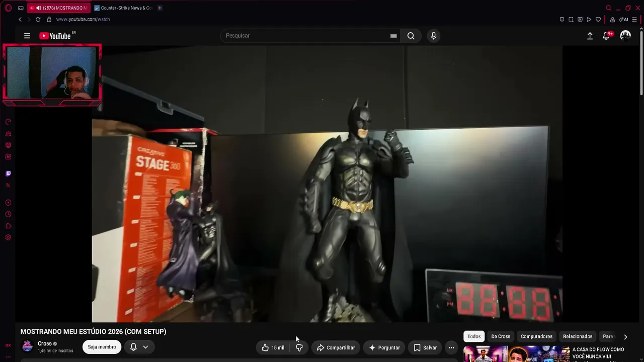Open notification bell options for Cross channel

tap(139, 347)
